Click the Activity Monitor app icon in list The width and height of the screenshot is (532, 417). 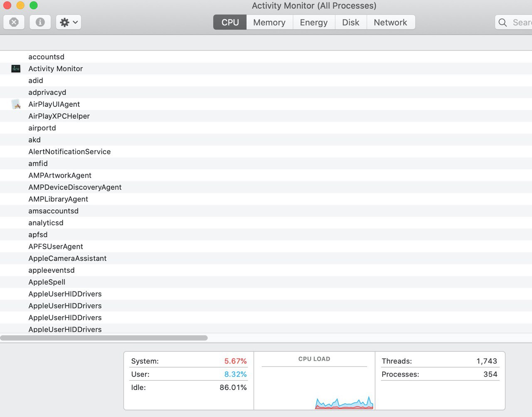(16, 69)
